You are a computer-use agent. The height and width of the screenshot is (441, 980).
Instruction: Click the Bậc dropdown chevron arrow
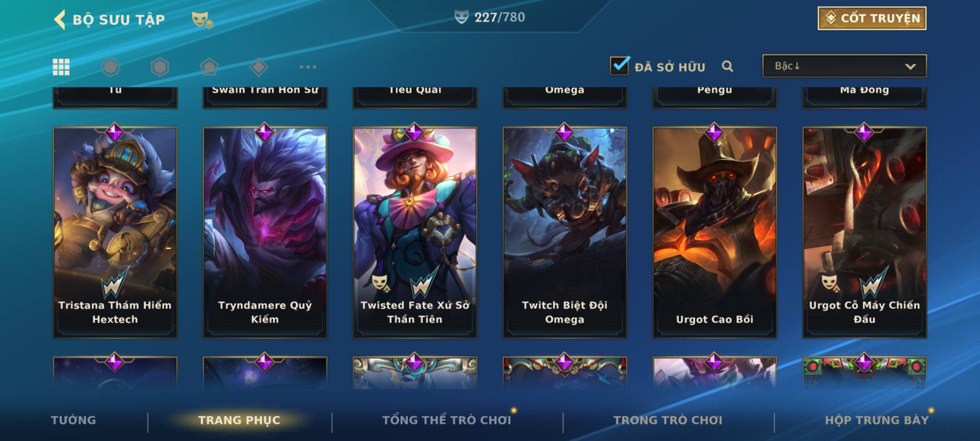coord(911,67)
